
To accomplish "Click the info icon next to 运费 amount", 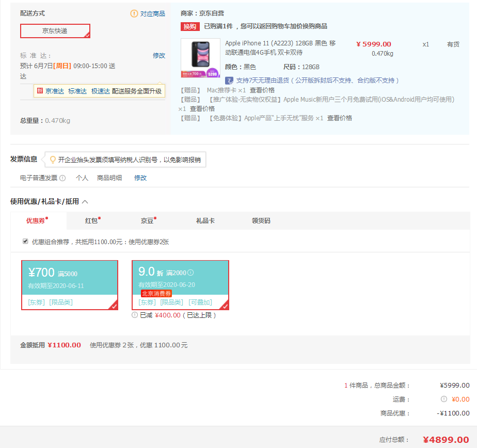I will (444, 399).
